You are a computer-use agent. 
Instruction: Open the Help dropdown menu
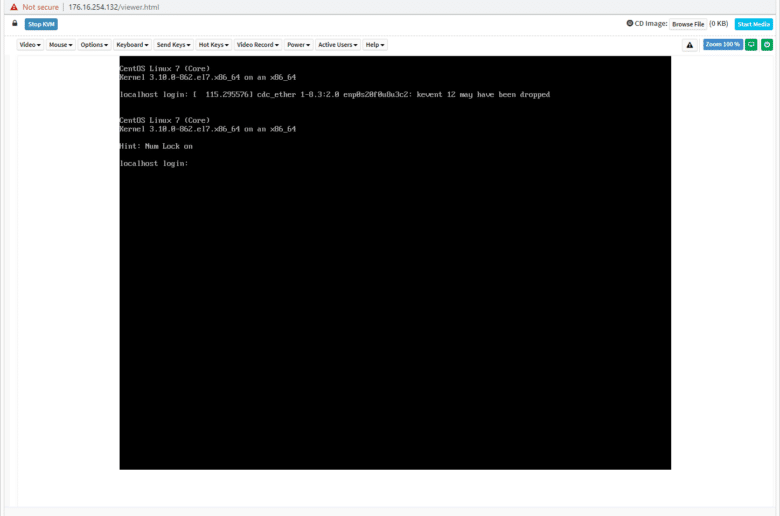[x=375, y=45]
